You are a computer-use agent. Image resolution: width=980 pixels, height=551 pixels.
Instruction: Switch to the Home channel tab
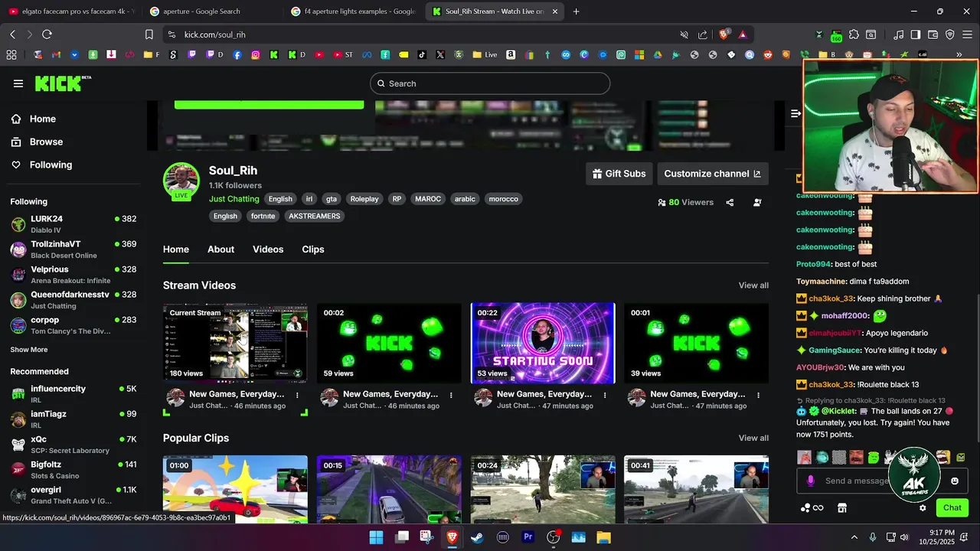(176, 249)
